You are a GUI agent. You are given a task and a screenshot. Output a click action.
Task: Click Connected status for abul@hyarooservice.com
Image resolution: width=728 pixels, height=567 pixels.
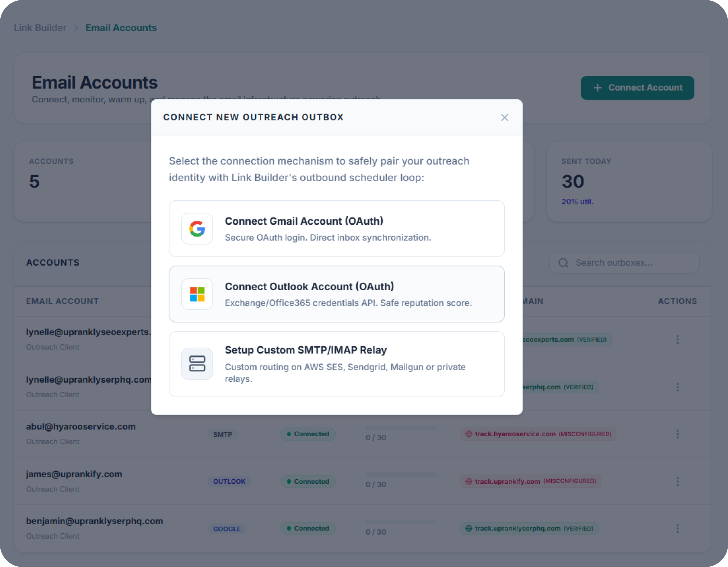pos(308,434)
